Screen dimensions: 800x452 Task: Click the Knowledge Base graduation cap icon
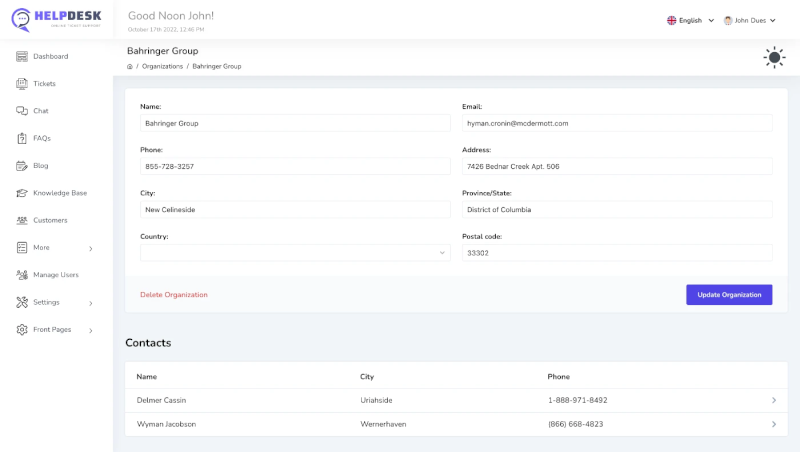point(22,193)
